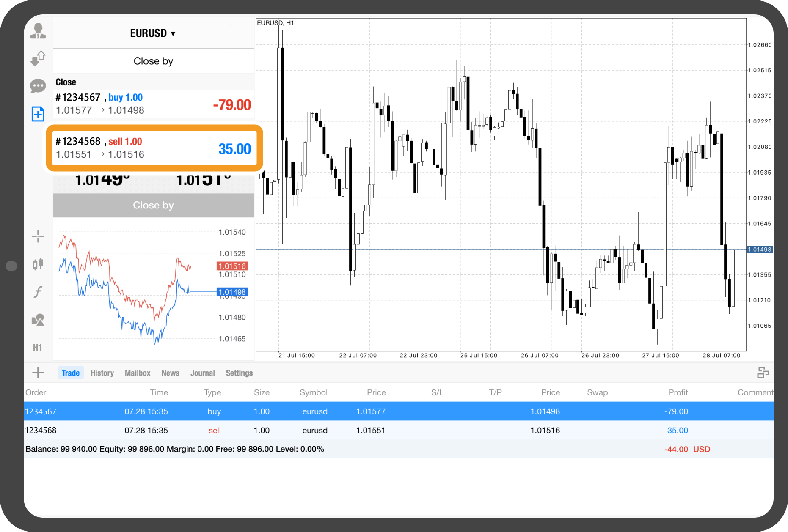Select sell position #1234568 in close list

tap(154, 148)
